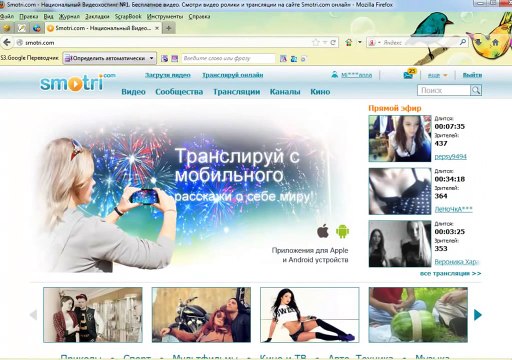Open the Инструменты menu
Image resolution: width=512 pixels, height=360 pixels.
(165, 16)
